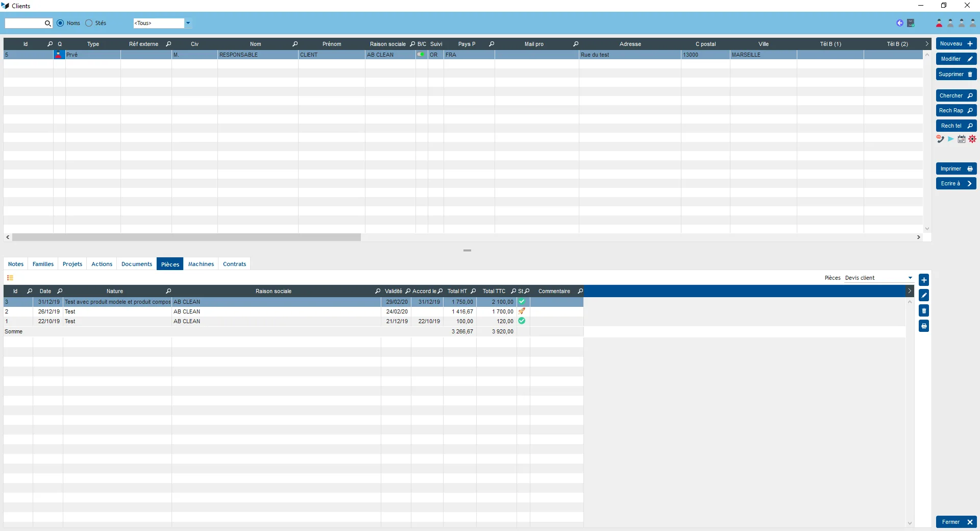Edit the selected pièce with the pencil icon

[924, 295]
